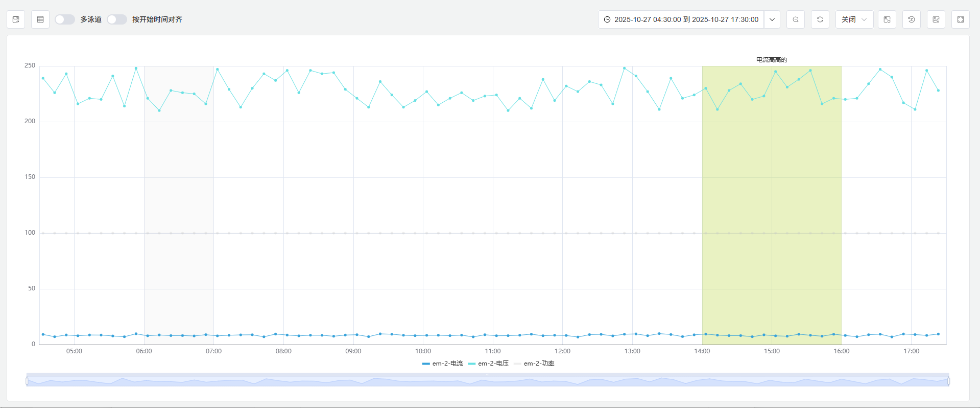The width and height of the screenshot is (980, 408).
Task: Click the gray shaded region after 06:00
Action: click(179, 205)
